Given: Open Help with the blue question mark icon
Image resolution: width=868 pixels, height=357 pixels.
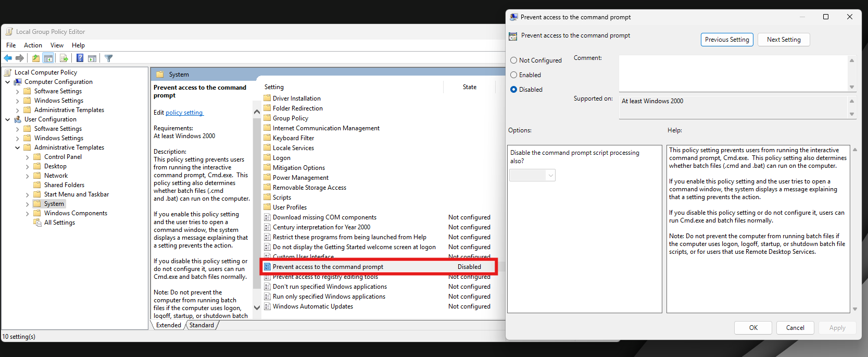Looking at the screenshot, I should click(80, 58).
